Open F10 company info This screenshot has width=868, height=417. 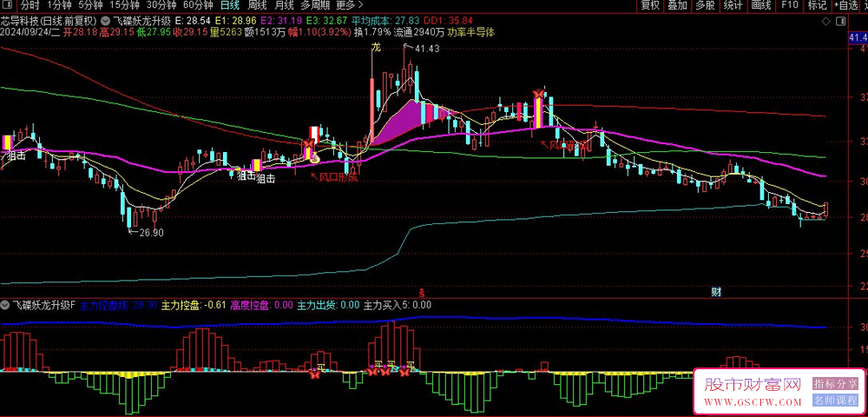point(789,5)
